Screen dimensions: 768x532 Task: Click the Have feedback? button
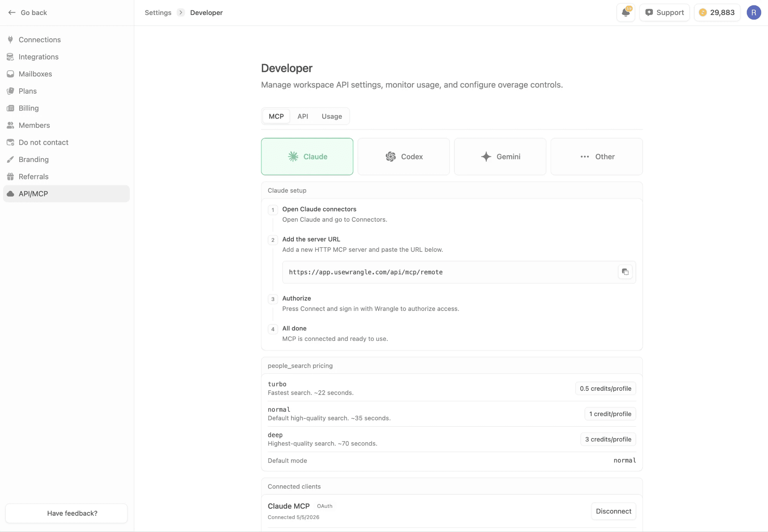66,513
